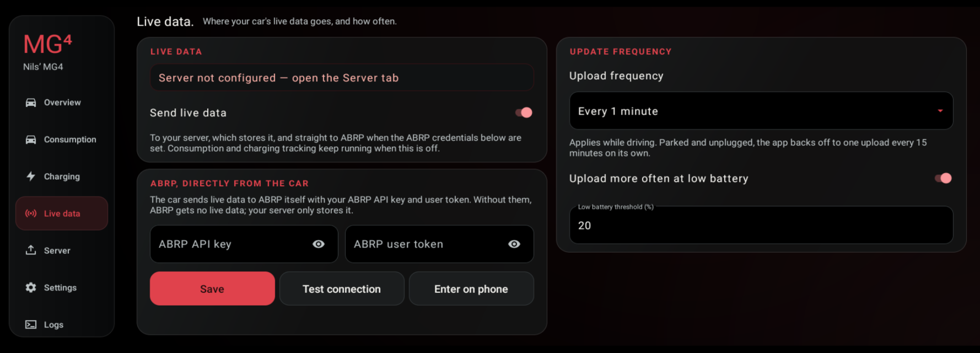The image size is (980, 353).
Task: Edit the Low battery threshold field
Action: [x=761, y=225]
